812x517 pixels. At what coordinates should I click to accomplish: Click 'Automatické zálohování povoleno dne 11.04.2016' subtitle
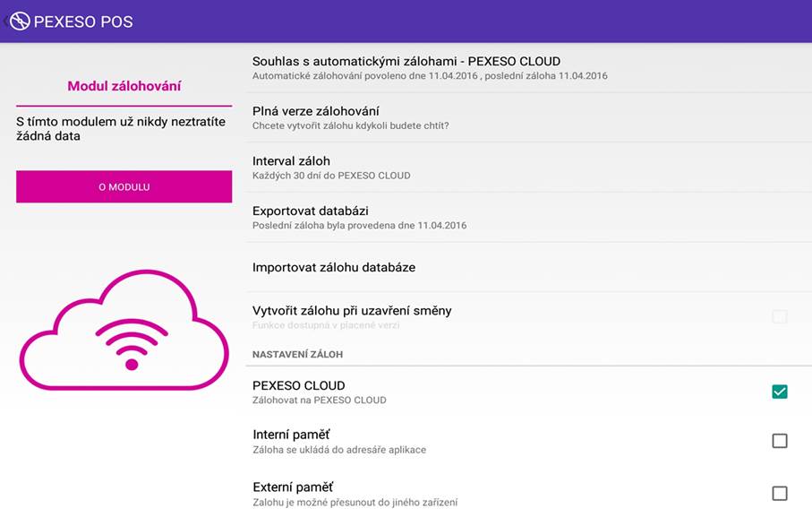[430, 76]
